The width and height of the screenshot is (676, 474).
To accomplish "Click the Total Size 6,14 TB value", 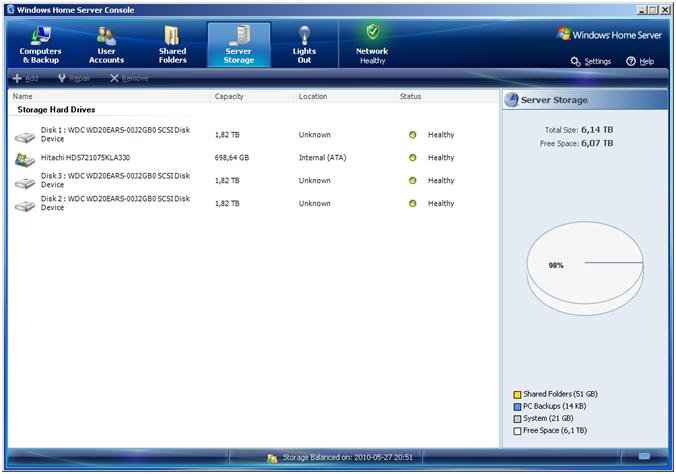I will [597, 129].
